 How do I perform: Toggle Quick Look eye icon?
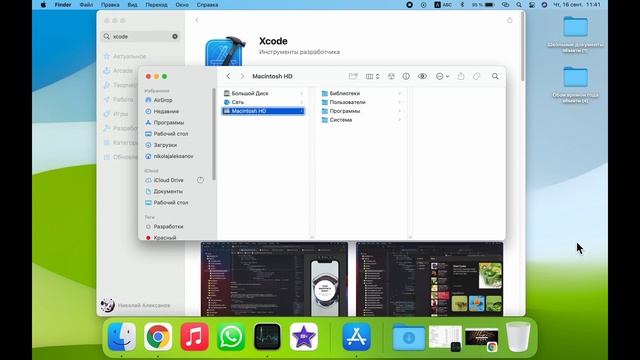(x=422, y=76)
